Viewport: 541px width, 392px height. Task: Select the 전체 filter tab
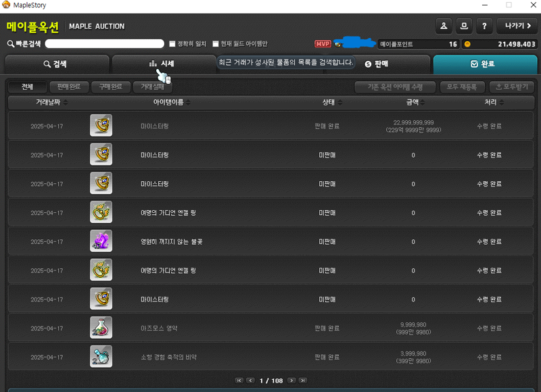27,87
